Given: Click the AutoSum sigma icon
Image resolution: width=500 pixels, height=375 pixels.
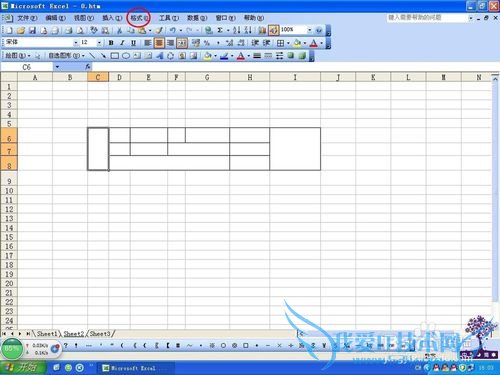Looking at the screenshot, I should tap(220, 30).
